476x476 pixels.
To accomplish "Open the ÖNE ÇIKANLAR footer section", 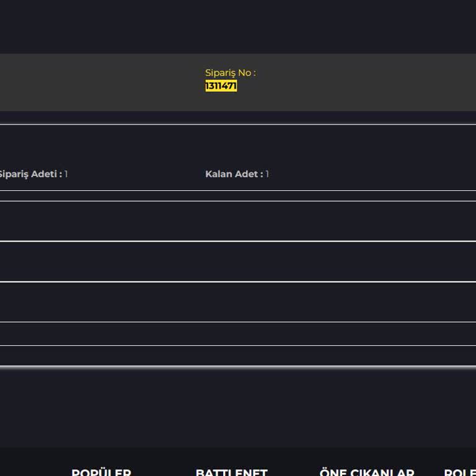I will [367, 472].
